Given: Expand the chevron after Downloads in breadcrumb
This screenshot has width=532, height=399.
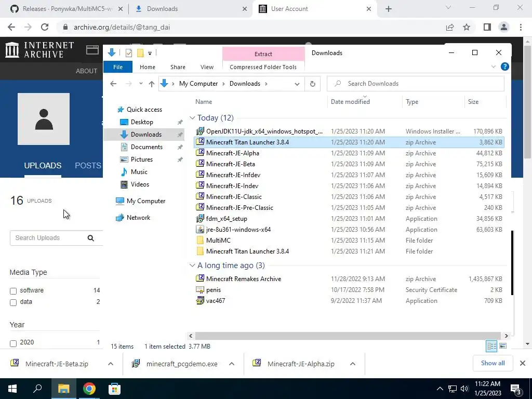Looking at the screenshot, I should [x=266, y=84].
